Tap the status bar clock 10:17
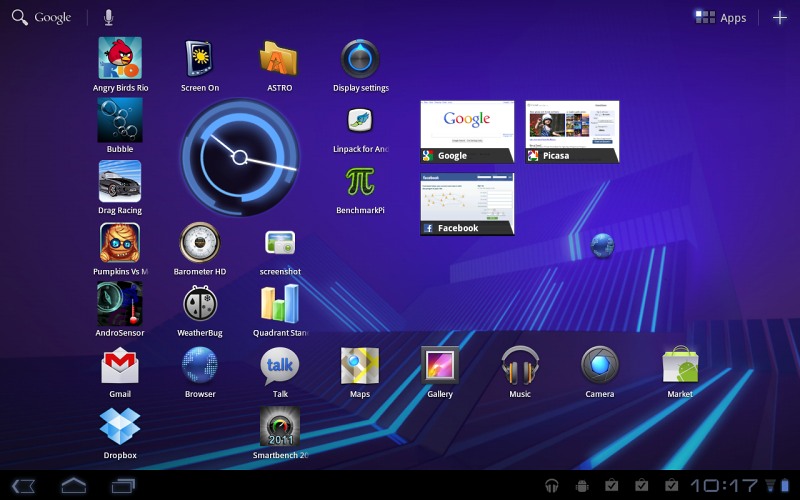This screenshot has width=800, height=500. pyautogui.click(x=724, y=486)
